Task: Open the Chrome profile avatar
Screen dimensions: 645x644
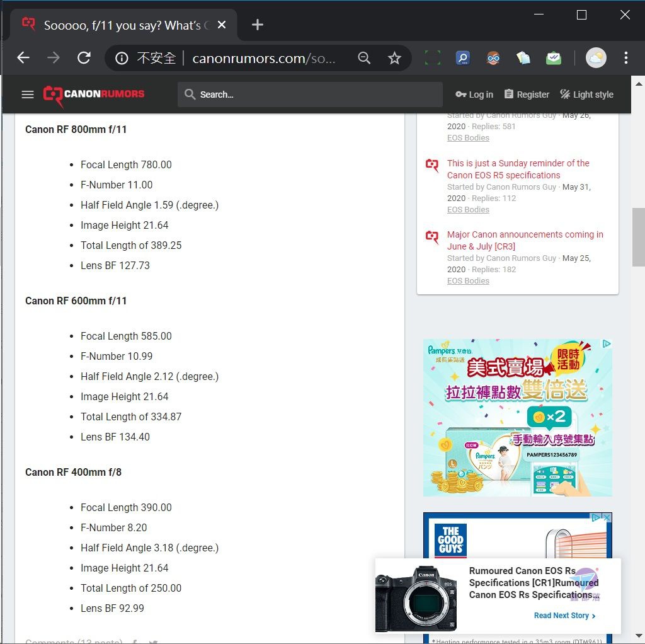Action: pyautogui.click(x=596, y=58)
